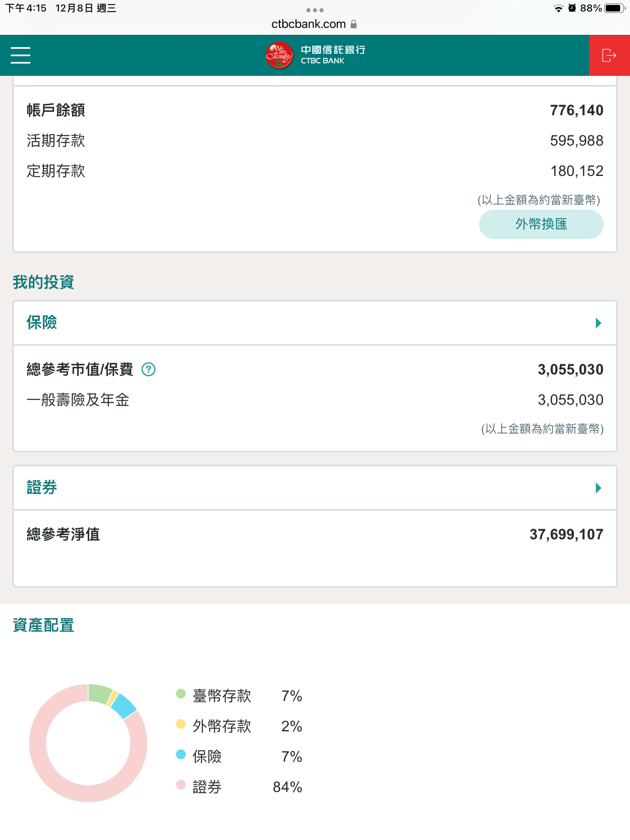The width and height of the screenshot is (630, 840).
Task: Select the 總參考淨值 securities value row
Action: tap(315, 534)
